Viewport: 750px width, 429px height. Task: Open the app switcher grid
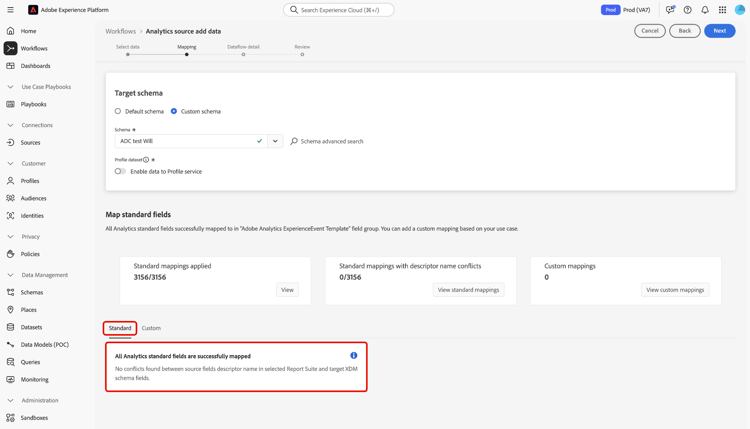tap(722, 10)
